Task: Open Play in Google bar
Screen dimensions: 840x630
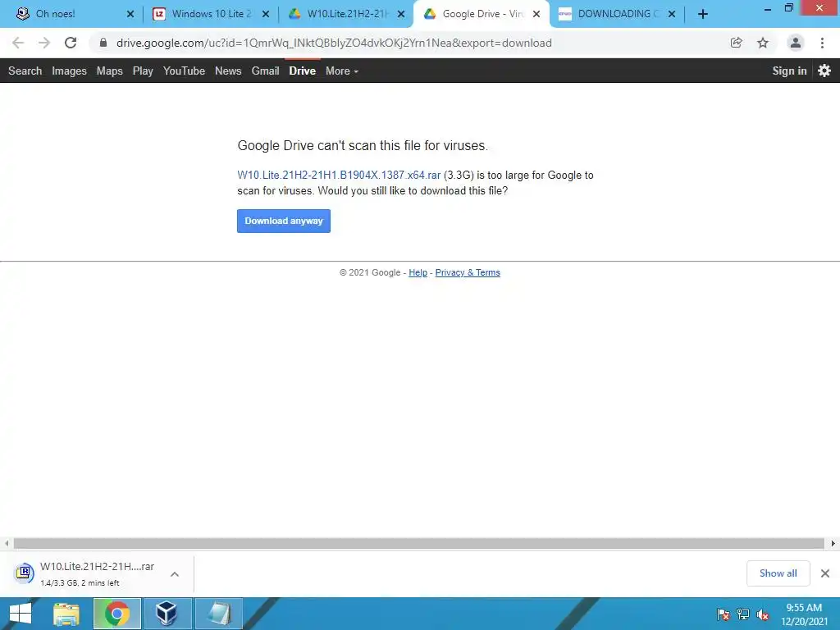Action: (x=143, y=71)
